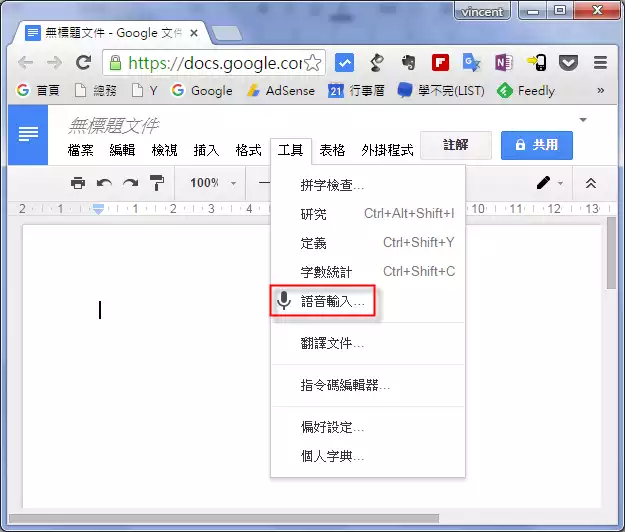Click the 註解 comments button
Viewport: 625px width, 532px height.
456,145
